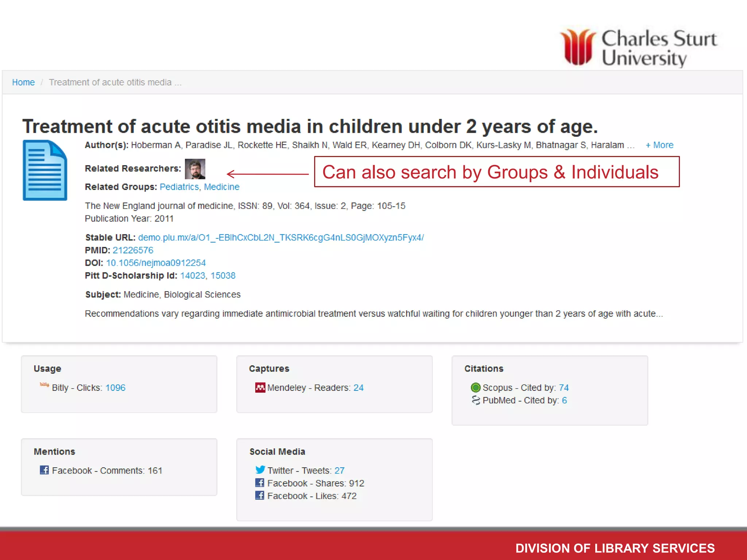The width and height of the screenshot is (747, 560).
Task: Click the Facebook icon beside Comments
Action: [44, 470]
